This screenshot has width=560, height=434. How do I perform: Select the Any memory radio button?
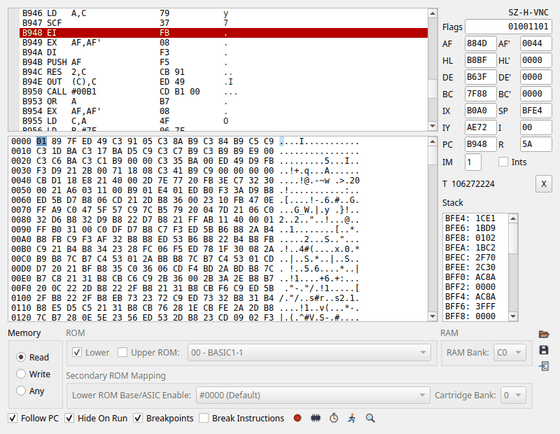21,390
